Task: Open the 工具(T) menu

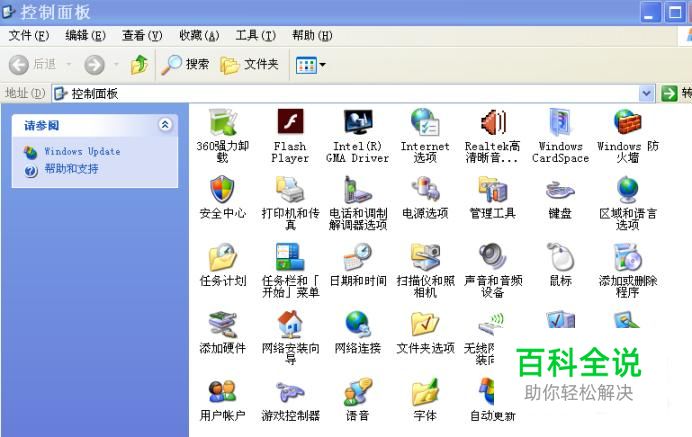Action: tap(256, 35)
